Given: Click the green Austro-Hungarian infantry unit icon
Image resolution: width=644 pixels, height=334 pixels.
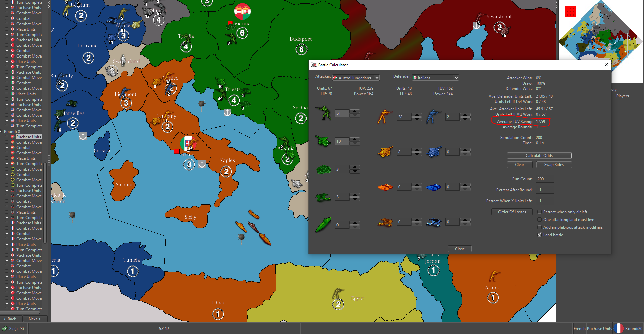Looking at the screenshot, I should tap(323, 113).
